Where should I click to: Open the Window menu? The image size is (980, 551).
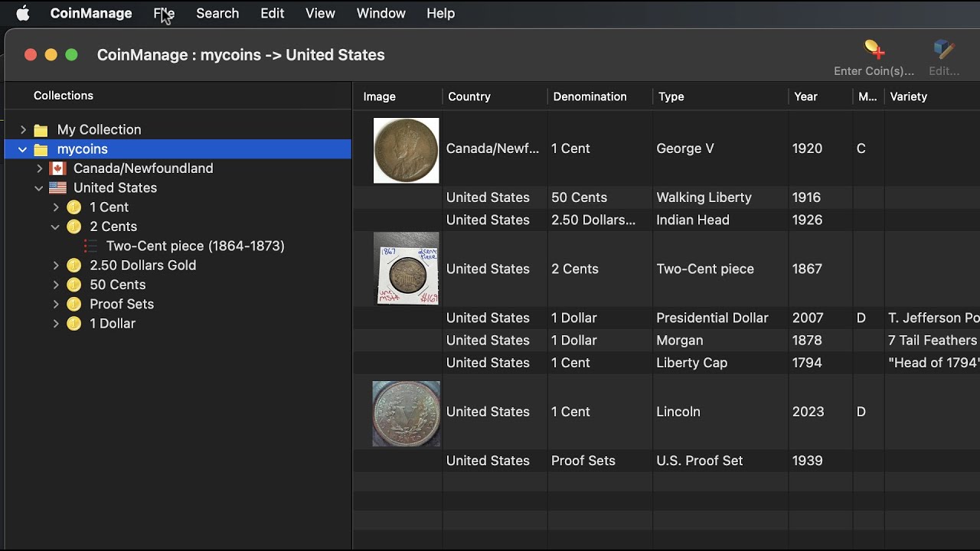(x=381, y=13)
